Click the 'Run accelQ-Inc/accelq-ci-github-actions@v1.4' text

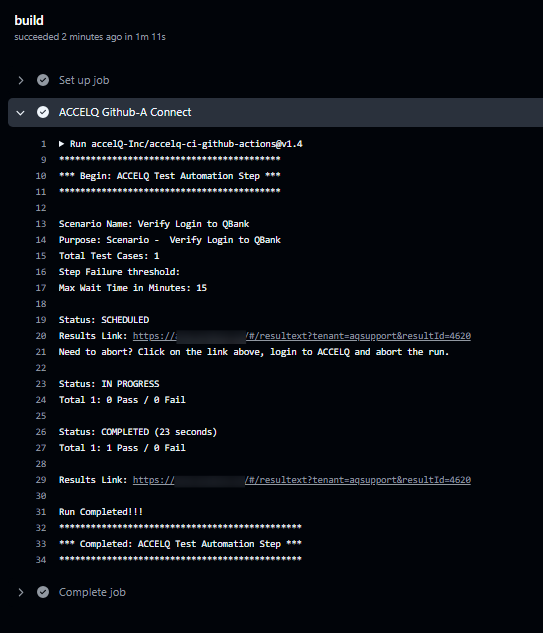point(186,144)
